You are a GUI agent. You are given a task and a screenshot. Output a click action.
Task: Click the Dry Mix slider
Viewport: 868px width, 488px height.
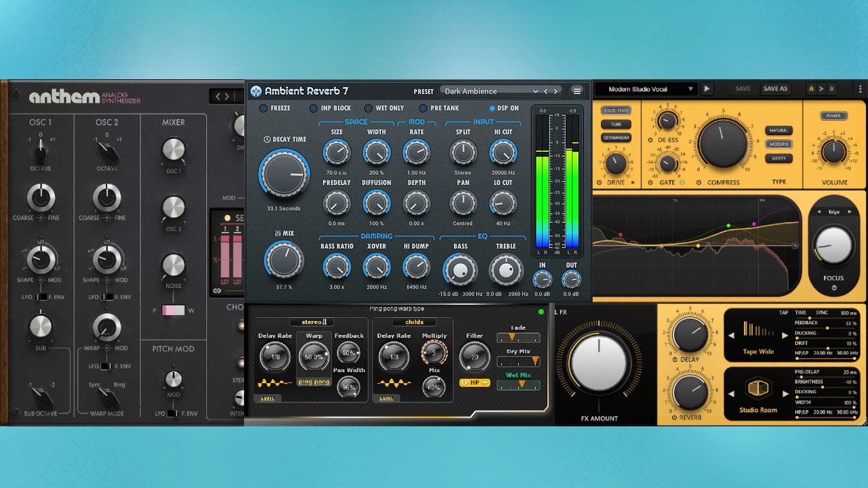[x=518, y=361]
